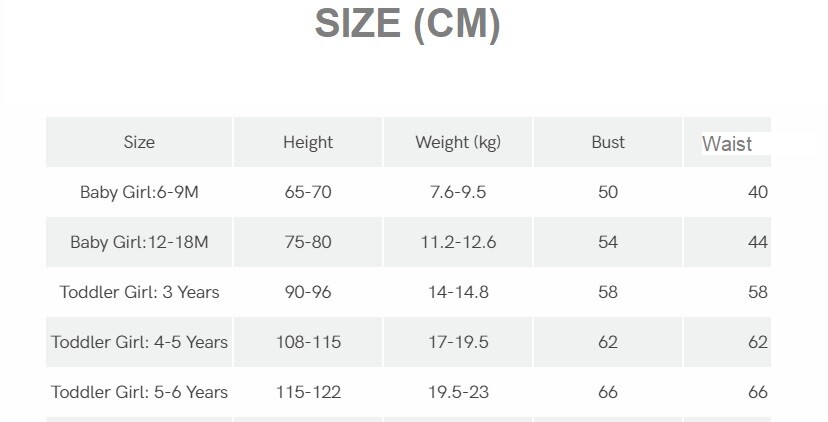
Task: Select the 14-14.8 weight cell
Action: (458, 292)
